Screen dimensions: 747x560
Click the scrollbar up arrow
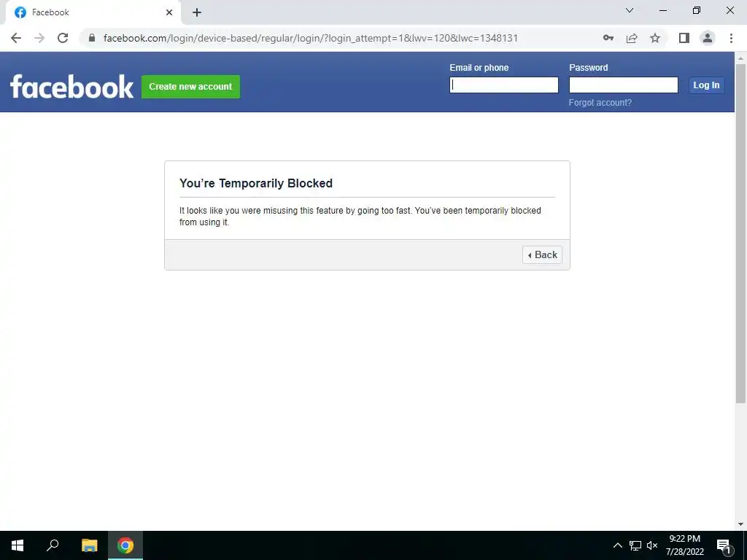[x=740, y=58]
